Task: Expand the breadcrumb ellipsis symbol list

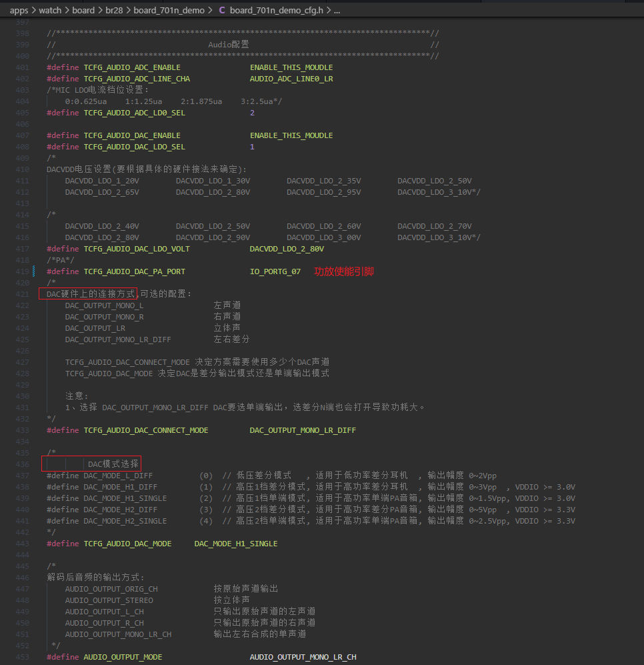Action: point(337,10)
